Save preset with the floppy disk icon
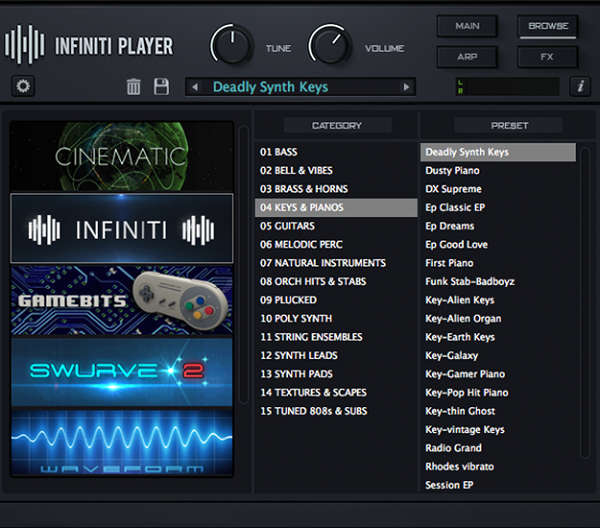The height and width of the screenshot is (528, 600). [161, 86]
